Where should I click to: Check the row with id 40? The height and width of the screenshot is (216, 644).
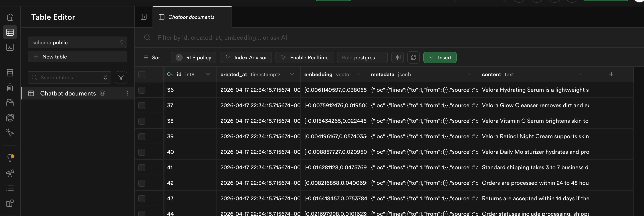(x=142, y=152)
